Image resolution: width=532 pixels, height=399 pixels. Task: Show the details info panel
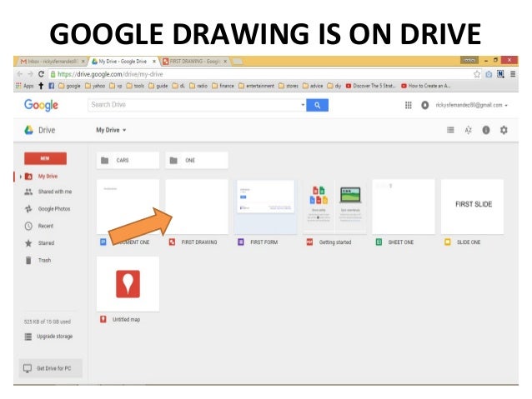click(486, 130)
